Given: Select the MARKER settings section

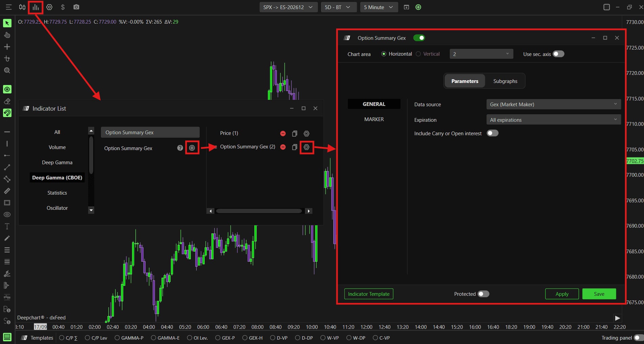Looking at the screenshot, I should pos(374,119).
